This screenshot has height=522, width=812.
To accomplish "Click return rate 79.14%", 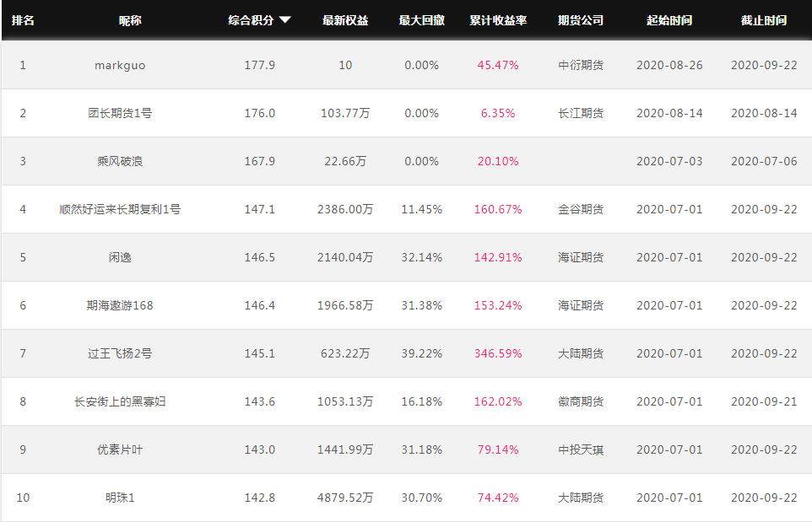I will (x=498, y=449).
